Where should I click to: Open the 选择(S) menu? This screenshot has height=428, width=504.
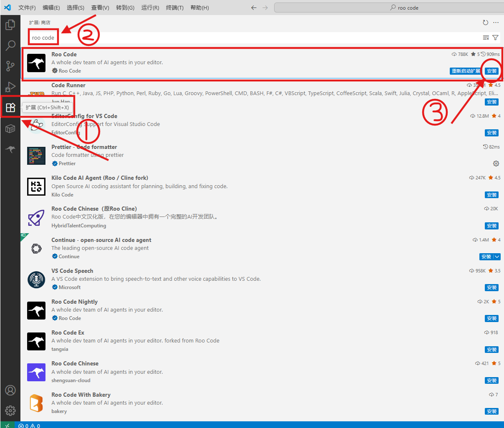point(76,8)
